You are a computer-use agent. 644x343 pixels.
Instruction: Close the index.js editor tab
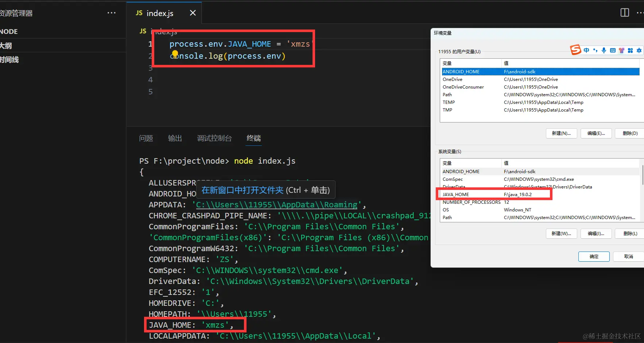click(193, 13)
